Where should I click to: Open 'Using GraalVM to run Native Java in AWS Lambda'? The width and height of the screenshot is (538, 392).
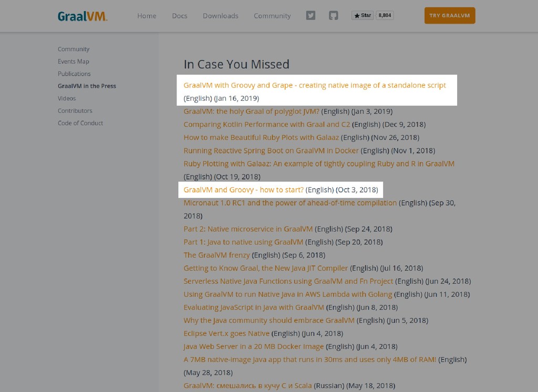(287, 294)
